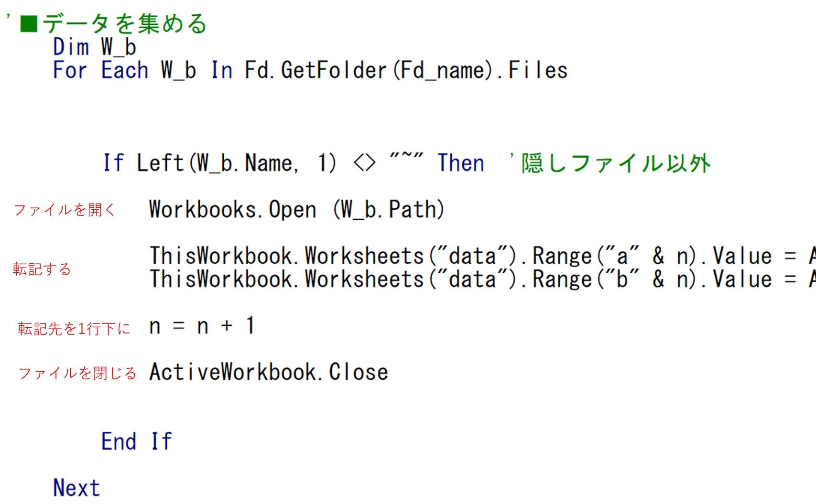Click the green comment データを集める
This screenshot has width=816, height=504.
point(124,23)
